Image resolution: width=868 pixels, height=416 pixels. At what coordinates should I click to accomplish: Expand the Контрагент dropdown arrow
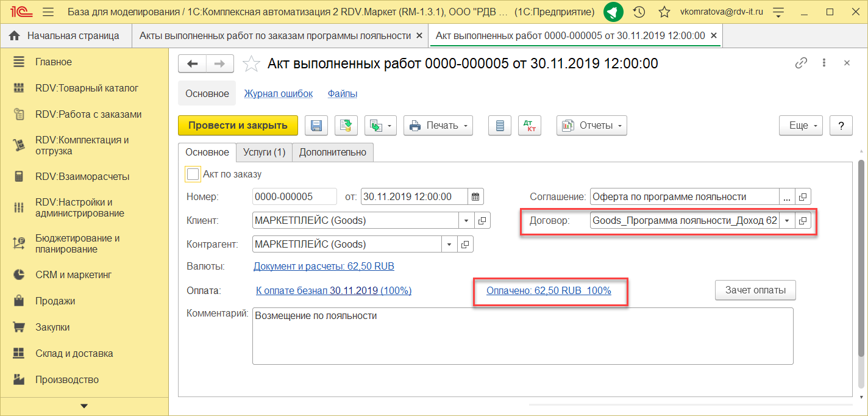(x=449, y=245)
